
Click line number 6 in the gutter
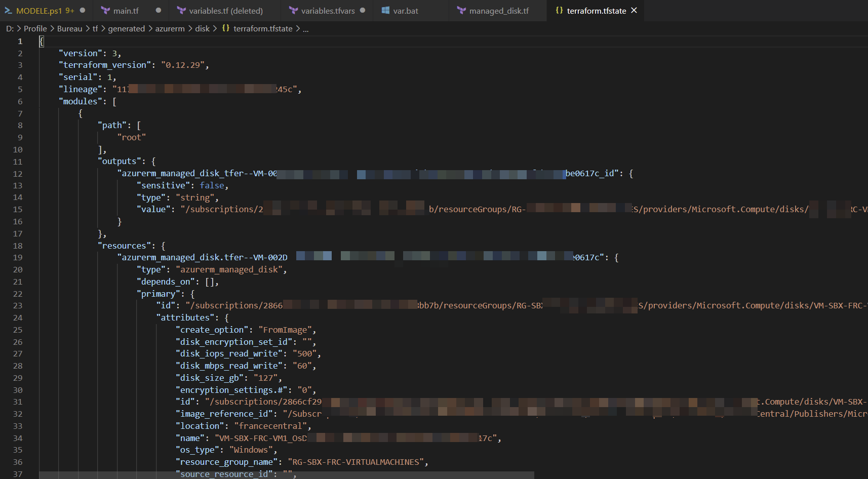click(20, 101)
